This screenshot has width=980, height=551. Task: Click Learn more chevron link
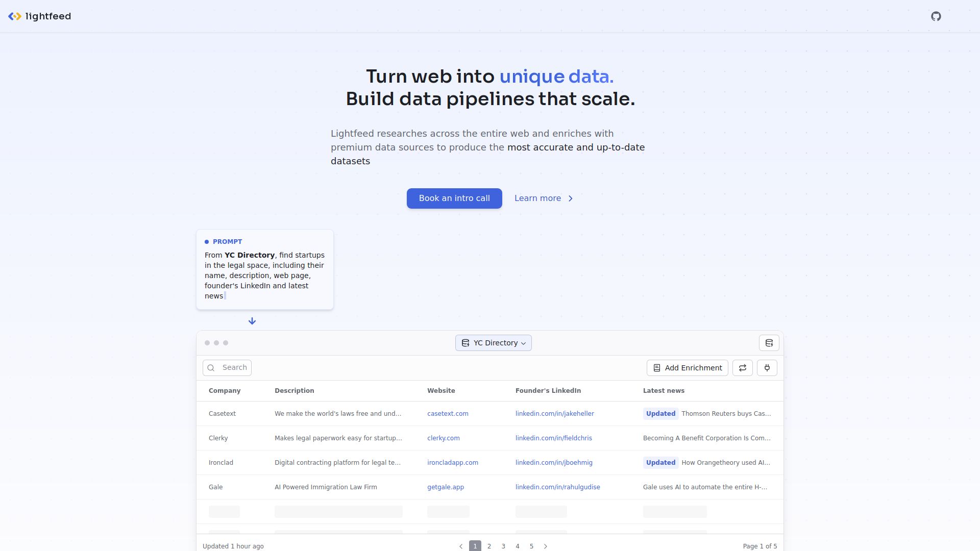544,198
